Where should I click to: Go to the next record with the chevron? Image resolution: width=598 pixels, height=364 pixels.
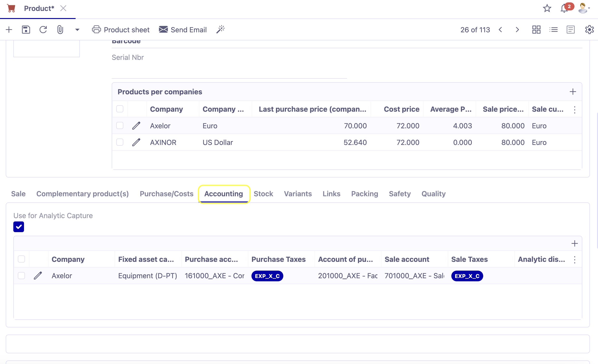pos(517,29)
